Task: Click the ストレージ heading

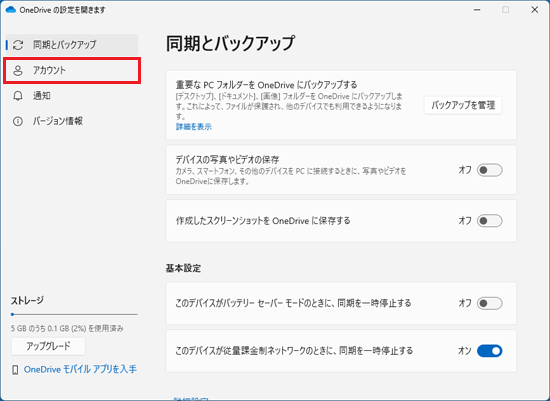Action: coord(27,301)
